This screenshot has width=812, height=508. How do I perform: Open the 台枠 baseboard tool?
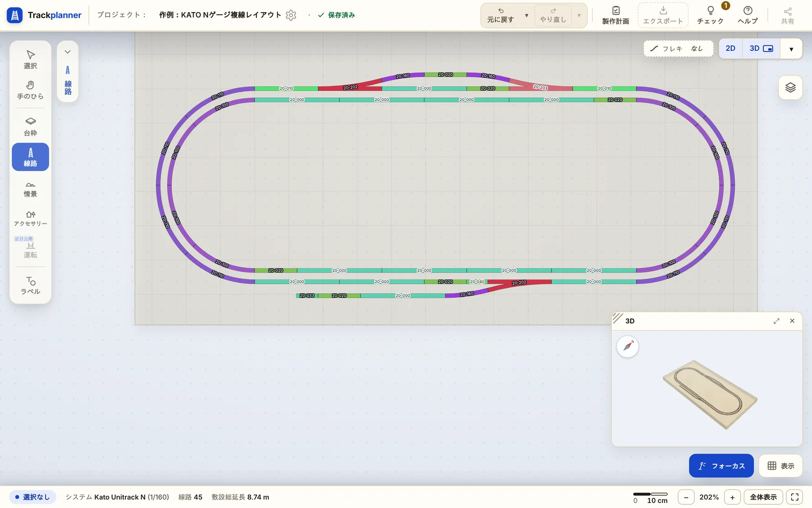[30, 127]
